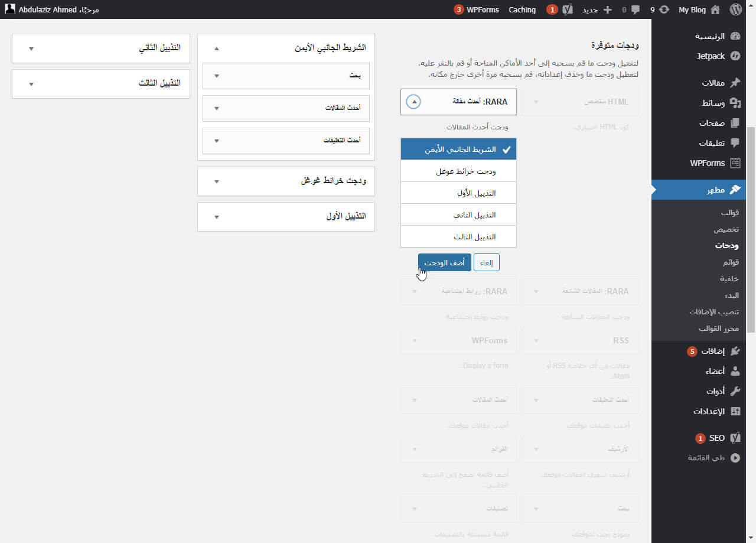756x543 pixels.
Task: Open the تخصيص customize submenu link
Action: tap(726, 229)
